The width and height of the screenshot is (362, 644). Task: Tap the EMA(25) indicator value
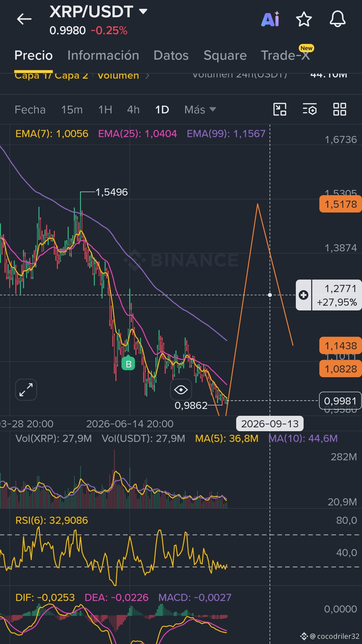(137, 134)
